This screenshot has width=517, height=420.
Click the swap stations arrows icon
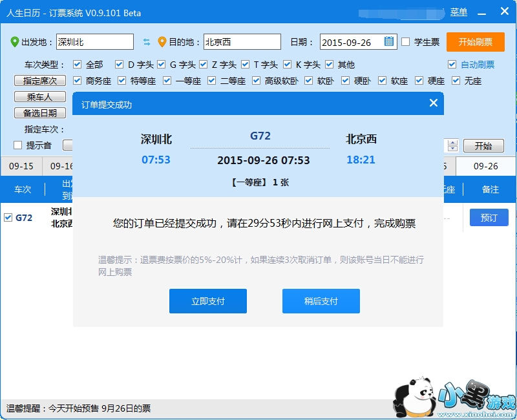[147, 42]
